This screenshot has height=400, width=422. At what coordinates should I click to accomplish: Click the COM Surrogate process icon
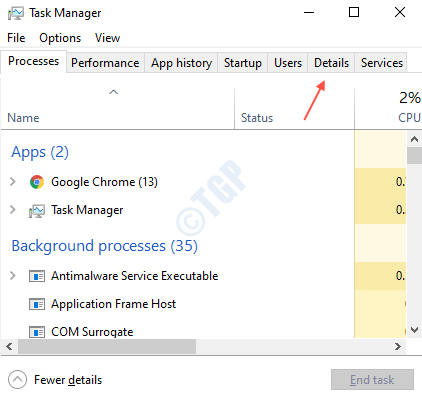37,332
